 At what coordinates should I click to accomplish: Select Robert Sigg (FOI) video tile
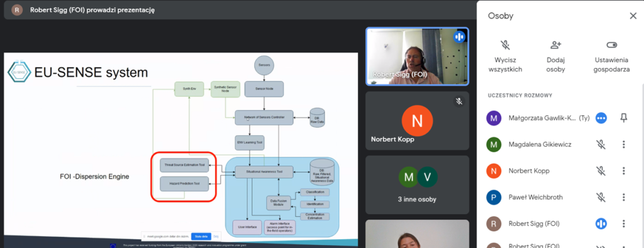tap(418, 57)
